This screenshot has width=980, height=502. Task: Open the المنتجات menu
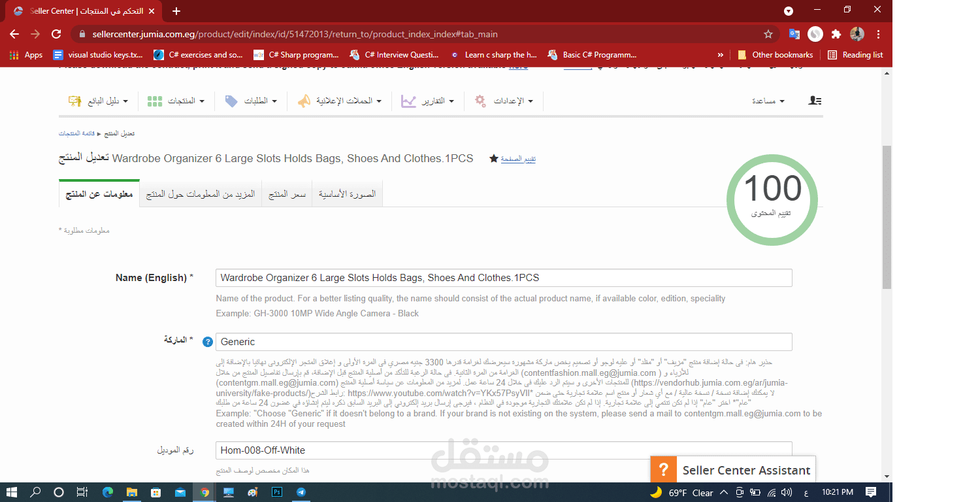(176, 101)
